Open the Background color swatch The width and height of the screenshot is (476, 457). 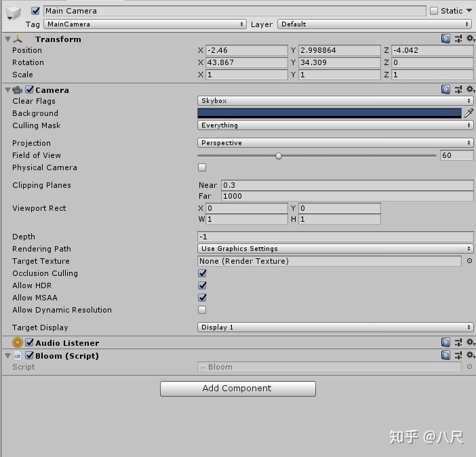click(x=330, y=113)
